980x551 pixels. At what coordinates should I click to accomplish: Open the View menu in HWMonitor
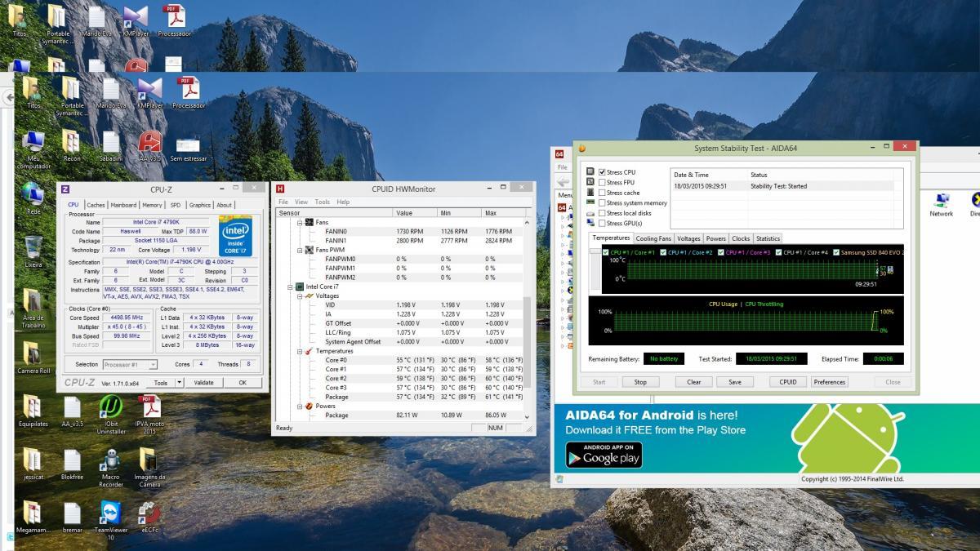tap(301, 202)
